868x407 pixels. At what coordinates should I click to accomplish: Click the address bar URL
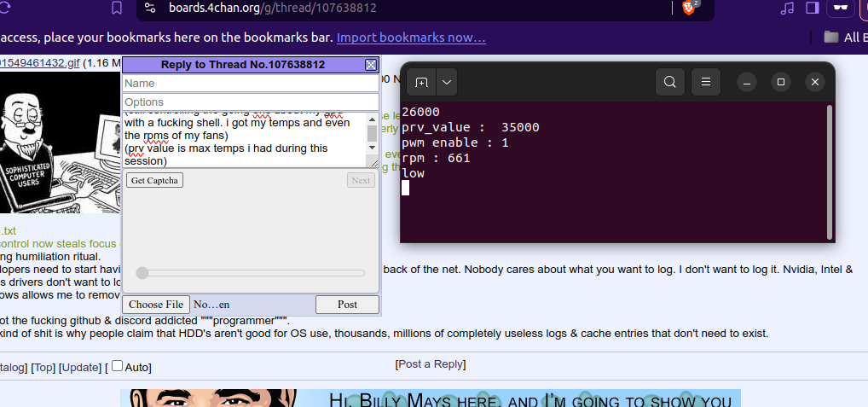point(272,8)
